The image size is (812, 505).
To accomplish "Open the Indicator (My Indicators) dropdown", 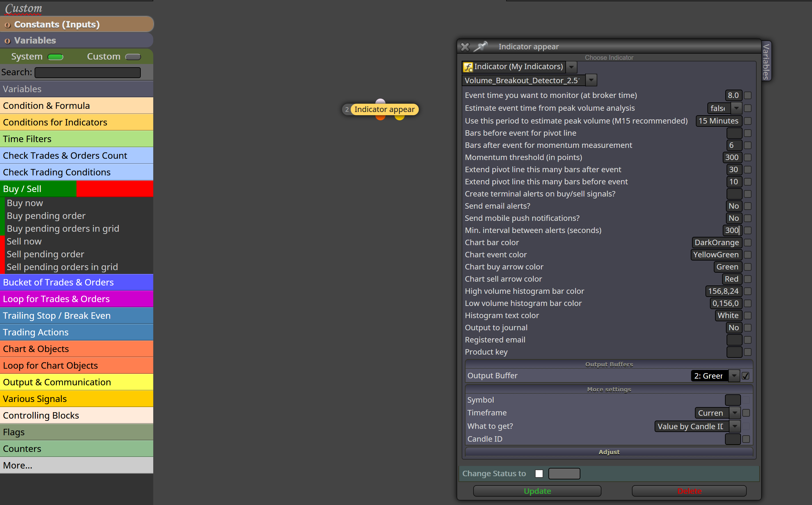I will click(x=572, y=67).
